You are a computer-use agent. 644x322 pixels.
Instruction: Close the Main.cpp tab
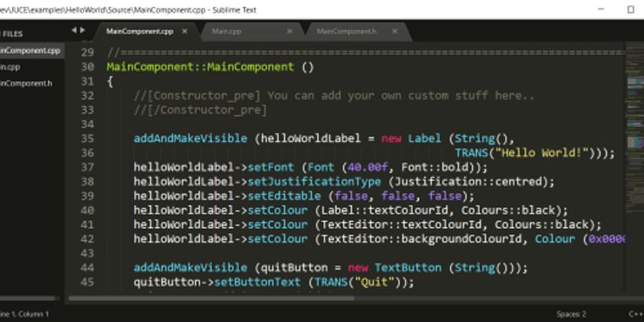click(290, 31)
